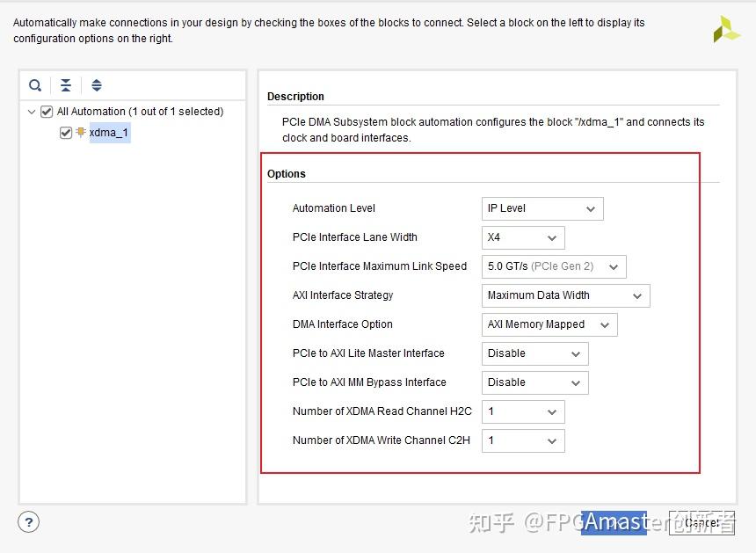
Task: Collapse the All Automation tree node
Action: [32, 112]
